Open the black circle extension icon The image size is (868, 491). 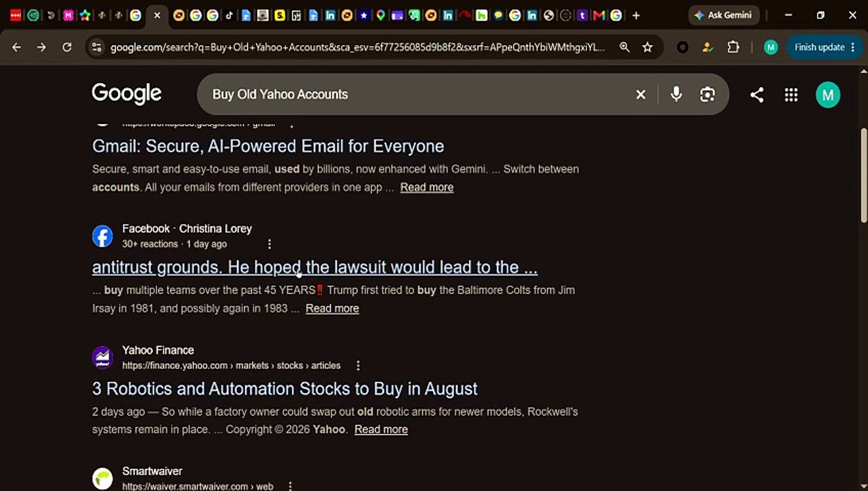[682, 47]
